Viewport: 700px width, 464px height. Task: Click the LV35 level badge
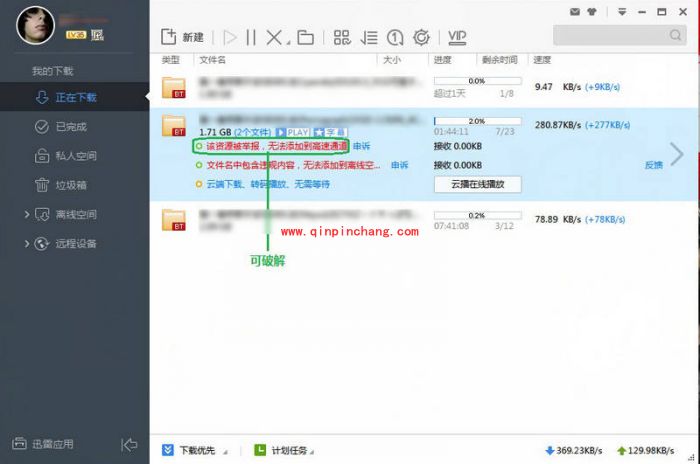[76, 35]
